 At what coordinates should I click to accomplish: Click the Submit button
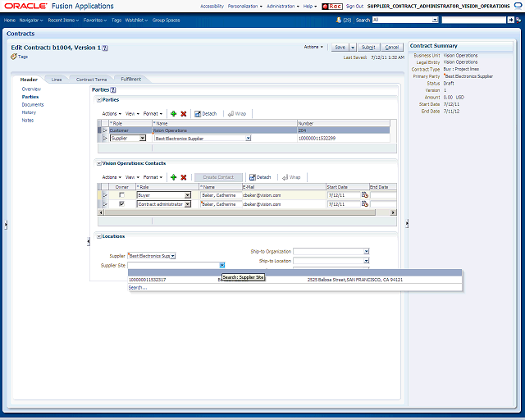pos(368,48)
